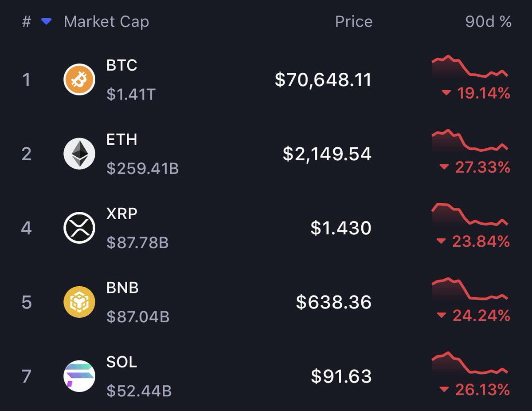
Task: Open the SOL 90-day sparkline chart
Action: coord(470,364)
